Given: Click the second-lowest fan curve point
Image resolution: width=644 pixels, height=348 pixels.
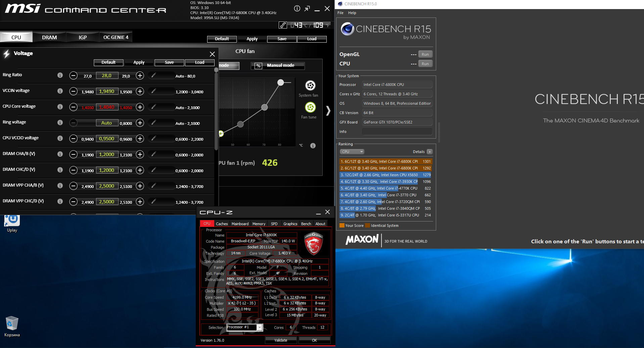Looking at the screenshot, I should [x=240, y=125].
